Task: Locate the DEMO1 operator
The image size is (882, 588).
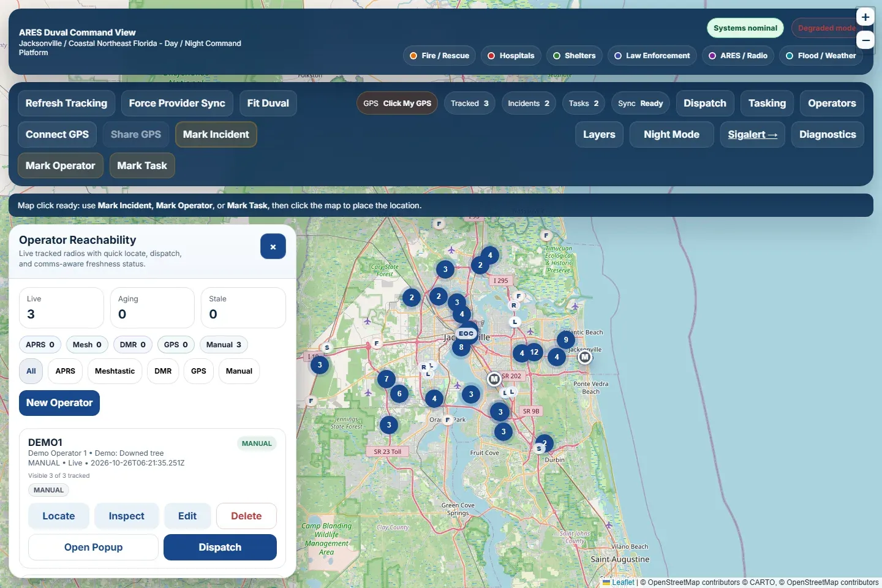Action: pyautogui.click(x=59, y=516)
